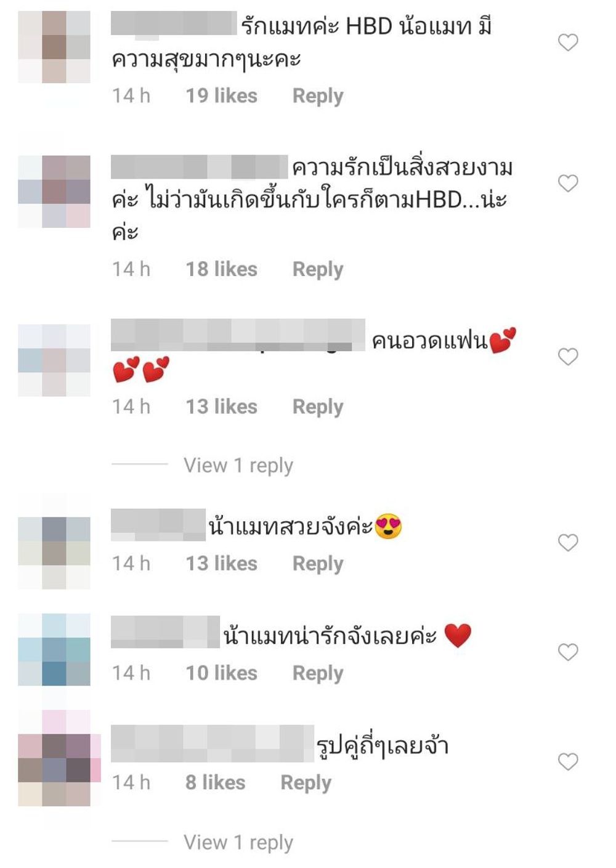Reply to the 'น้าแมทสวยจังค่ะ' comment

point(318,564)
